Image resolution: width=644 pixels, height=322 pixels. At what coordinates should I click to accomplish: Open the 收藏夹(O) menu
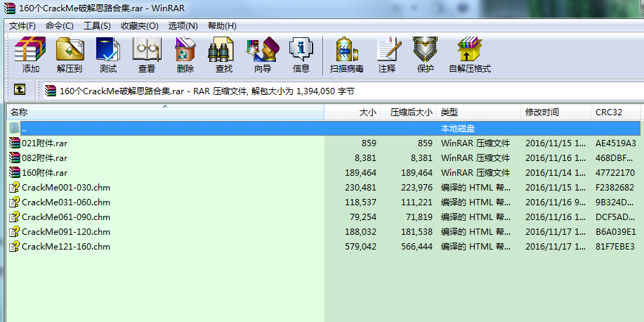click(140, 26)
